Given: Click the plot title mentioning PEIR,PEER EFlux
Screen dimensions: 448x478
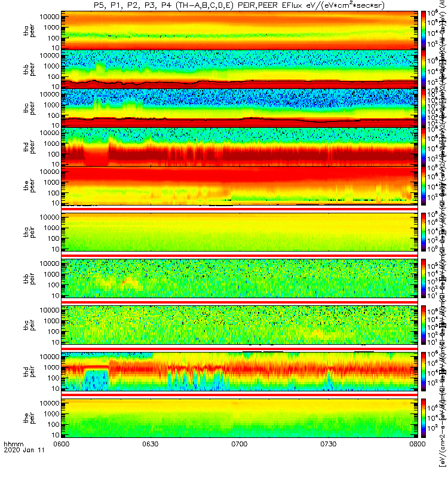Looking at the screenshot, I should point(240,5).
